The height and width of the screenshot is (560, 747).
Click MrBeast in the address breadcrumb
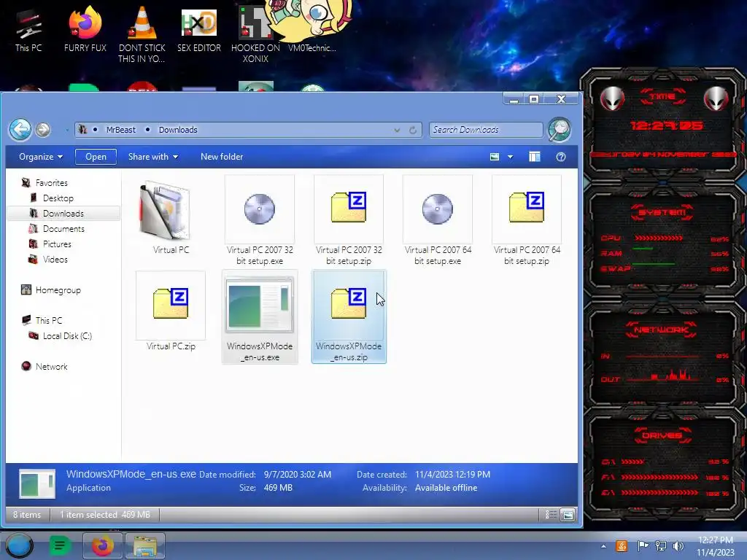point(121,130)
